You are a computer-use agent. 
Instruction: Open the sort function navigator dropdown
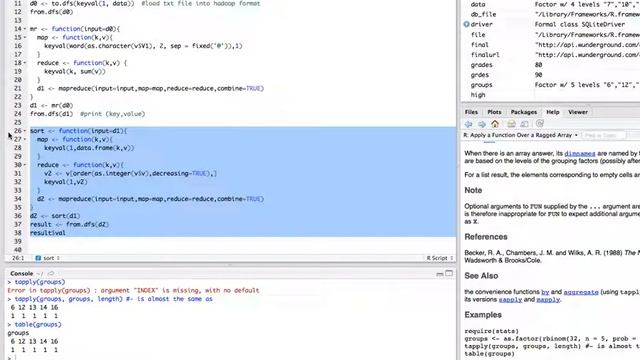pos(51,258)
